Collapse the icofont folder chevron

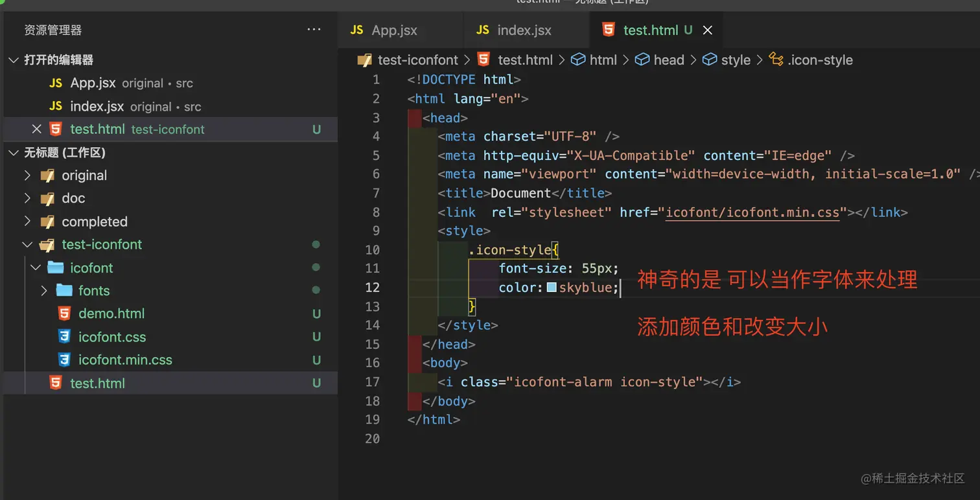[36, 267]
